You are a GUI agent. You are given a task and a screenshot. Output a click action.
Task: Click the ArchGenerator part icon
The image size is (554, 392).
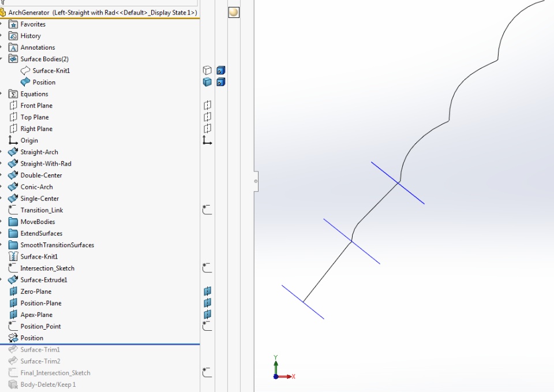pos(3,13)
